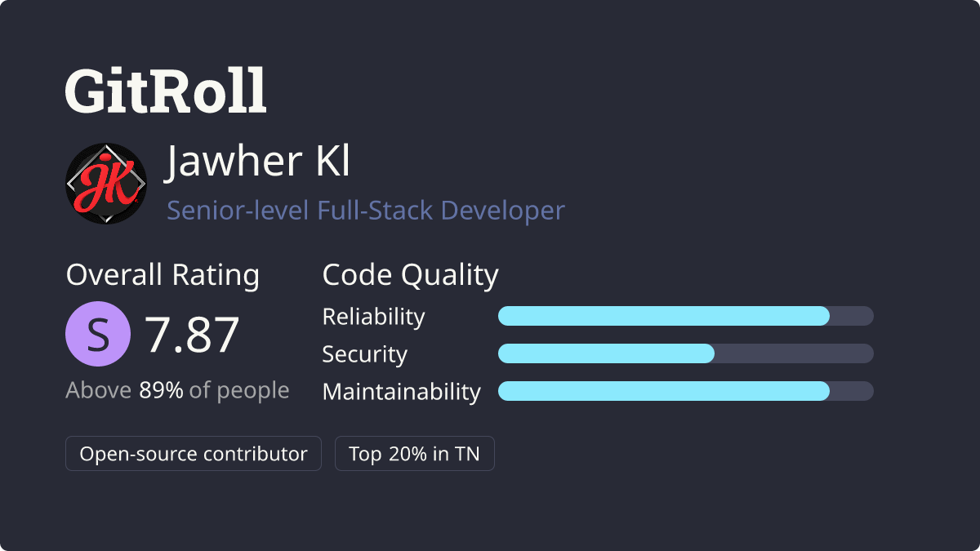Click the Code Quality heading
This screenshot has height=551, width=980.
410,275
